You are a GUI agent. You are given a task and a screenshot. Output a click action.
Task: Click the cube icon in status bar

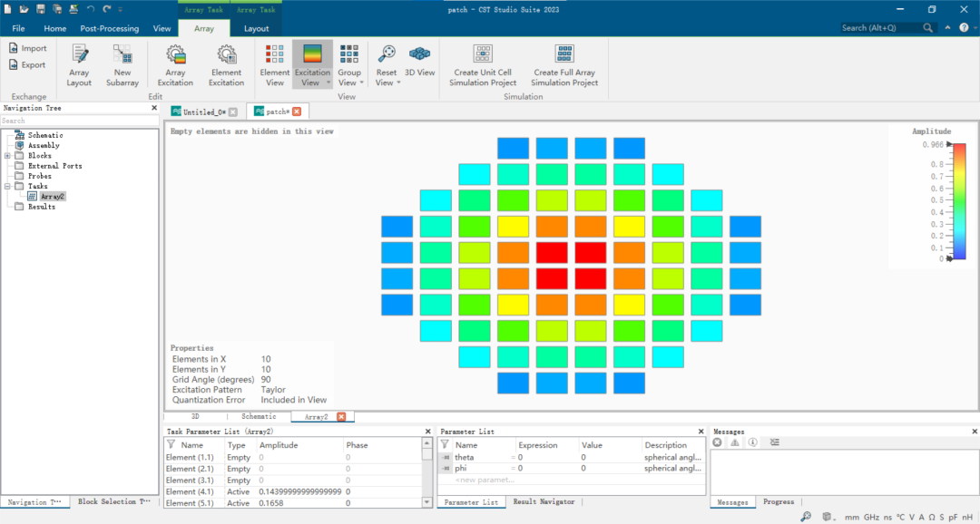(x=827, y=517)
